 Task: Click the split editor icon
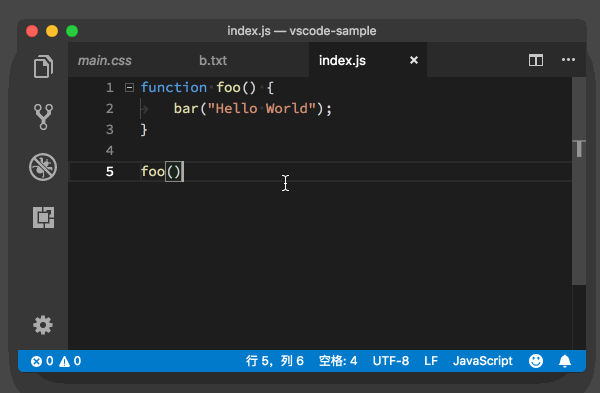[x=536, y=60]
